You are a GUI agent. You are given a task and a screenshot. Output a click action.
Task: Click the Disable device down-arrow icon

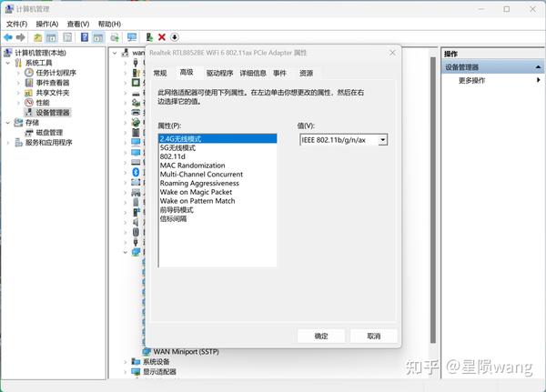(x=175, y=37)
